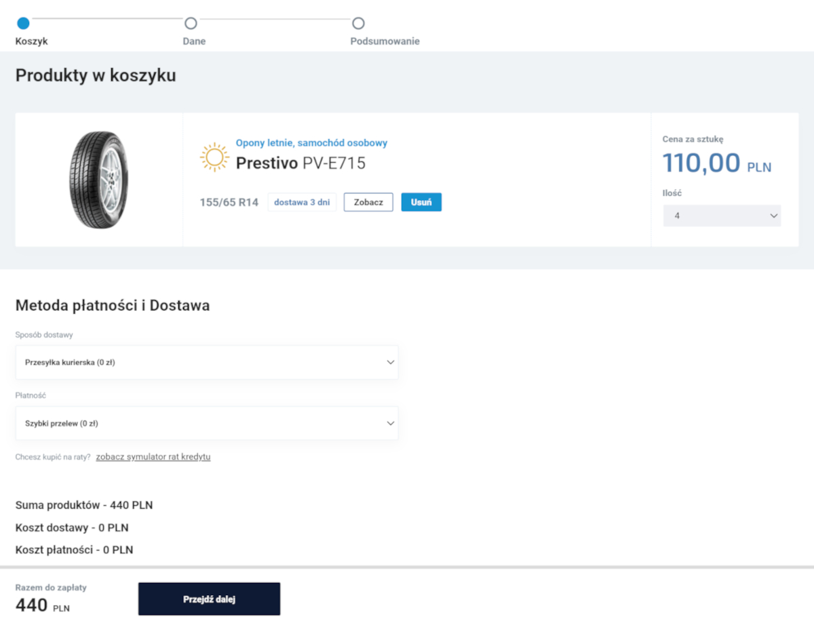
Task: Open the Ilość quantity dropdown
Action: pyautogui.click(x=722, y=216)
